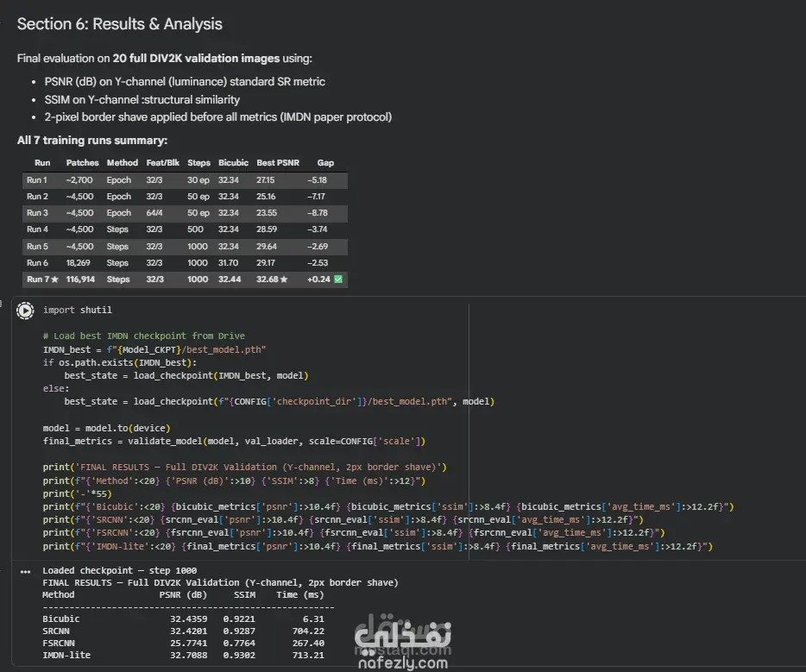
Task: Click the '31.70' bicubic value
Action: pyautogui.click(x=228, y=262)
